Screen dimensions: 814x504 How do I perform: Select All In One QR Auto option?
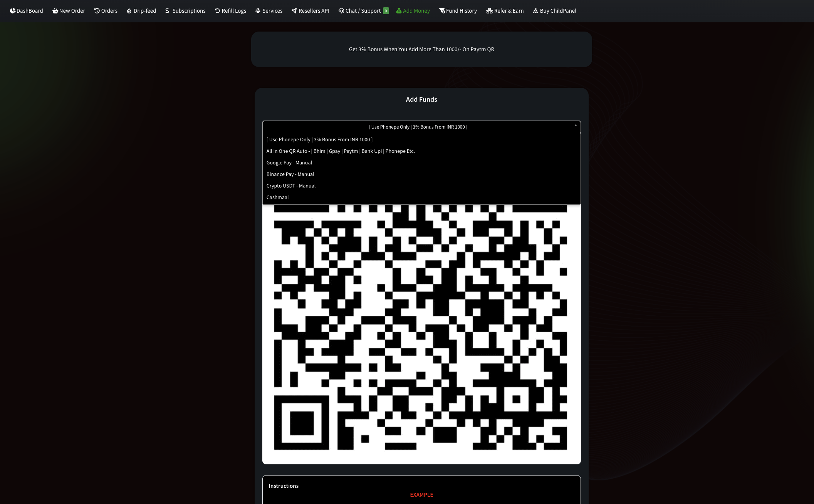pyautogui.click(x=341, y=151)
